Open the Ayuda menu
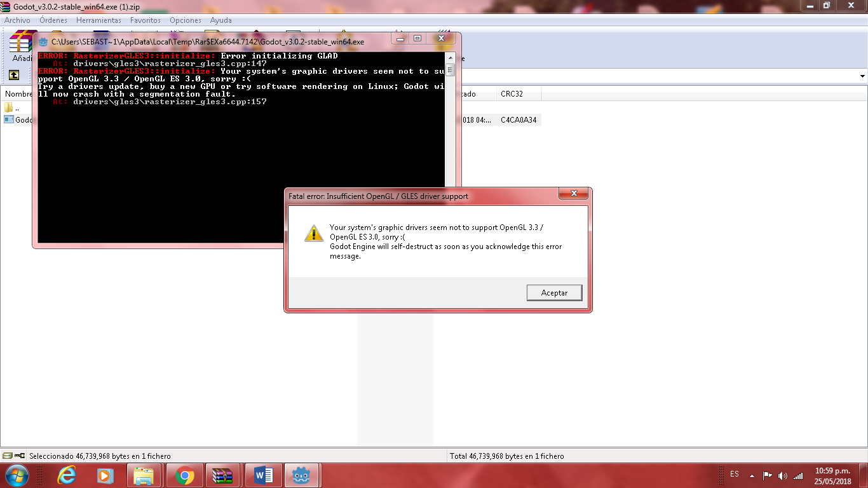 coord(221,20)
